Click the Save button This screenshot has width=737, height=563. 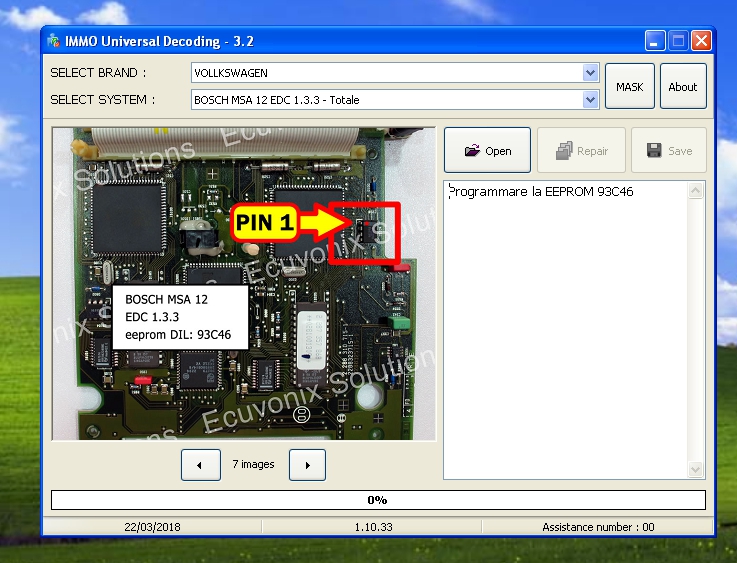pos(669,150)
